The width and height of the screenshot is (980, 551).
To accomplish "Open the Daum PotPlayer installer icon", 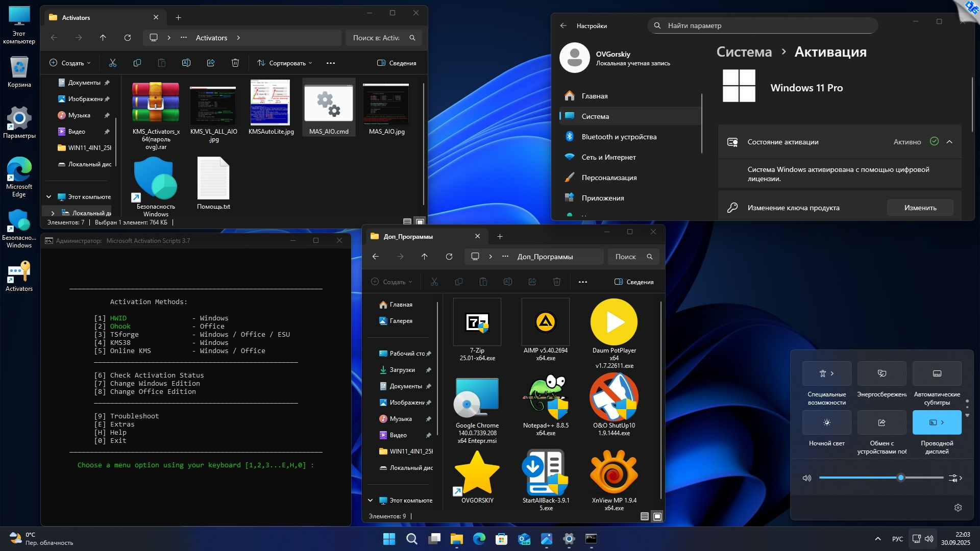I will [614, 322].
